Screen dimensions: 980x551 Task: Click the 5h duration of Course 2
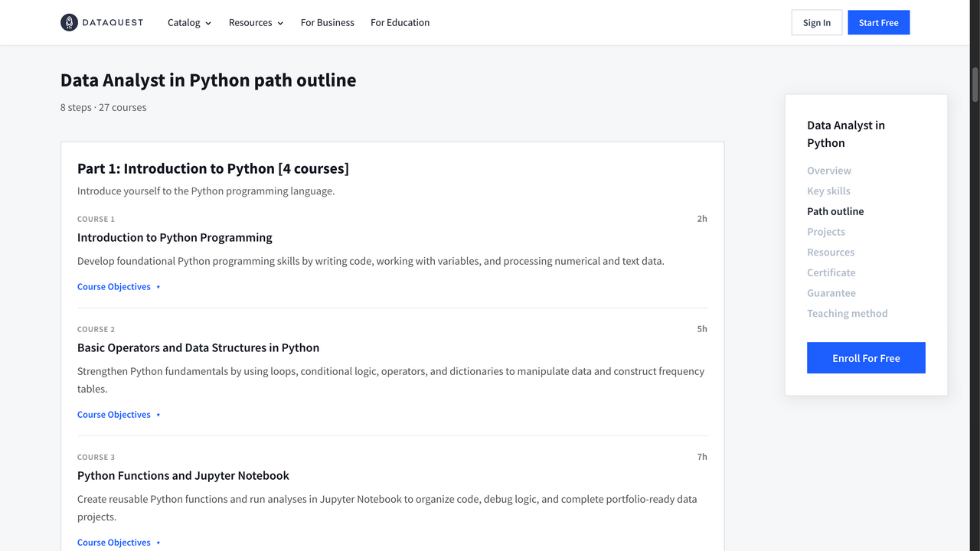[702, 329]
